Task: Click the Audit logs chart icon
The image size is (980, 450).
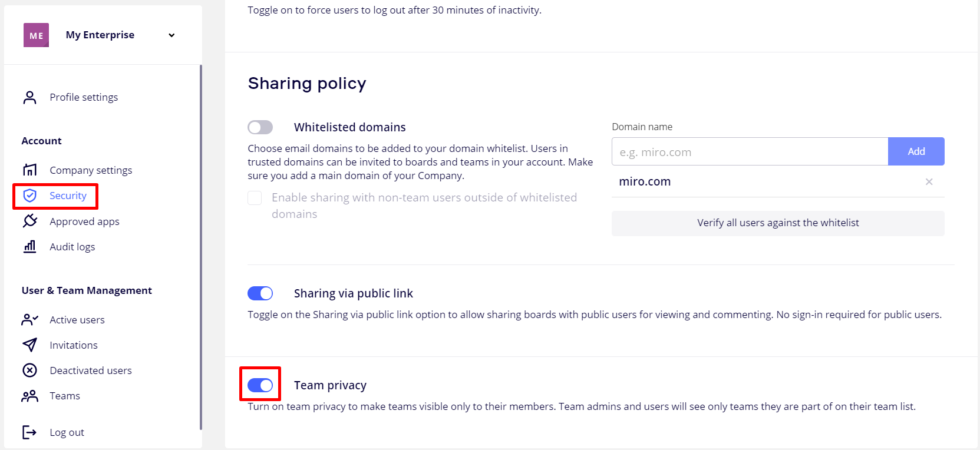Action: click(29, 247)
